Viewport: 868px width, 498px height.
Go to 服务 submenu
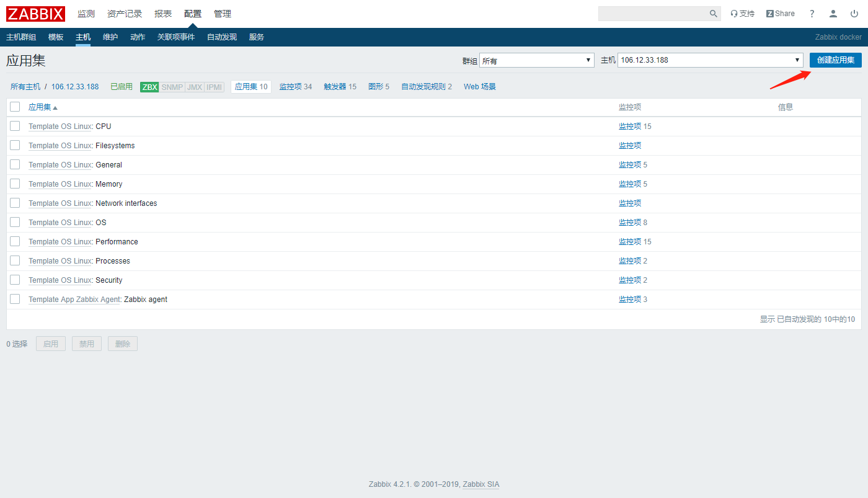tap(257, 37)
